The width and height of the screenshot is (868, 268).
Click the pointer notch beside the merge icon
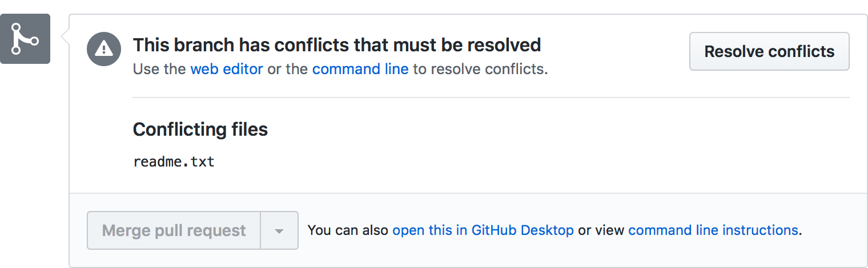pyautogui.click(x=65, y=39)
